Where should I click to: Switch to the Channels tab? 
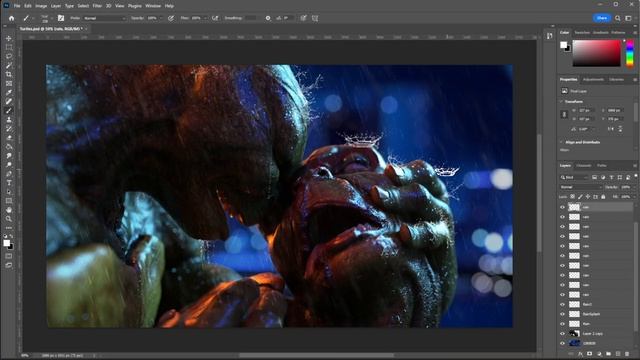[583, 165]
